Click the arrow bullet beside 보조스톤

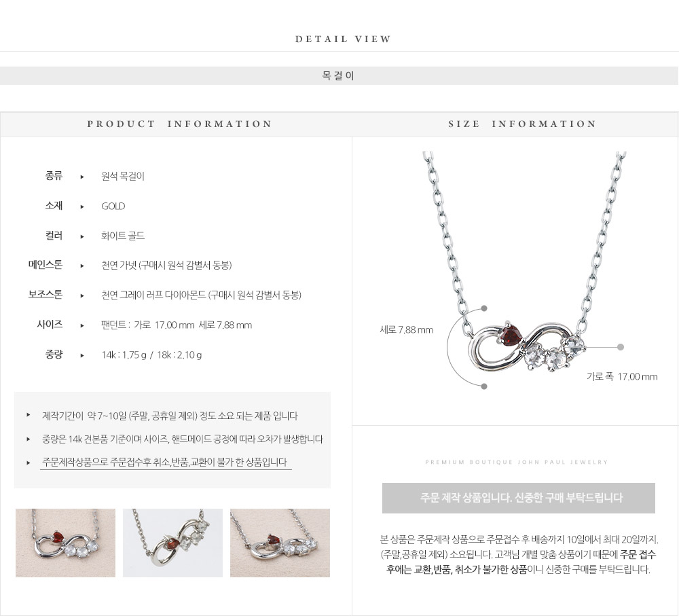point(82,295)
